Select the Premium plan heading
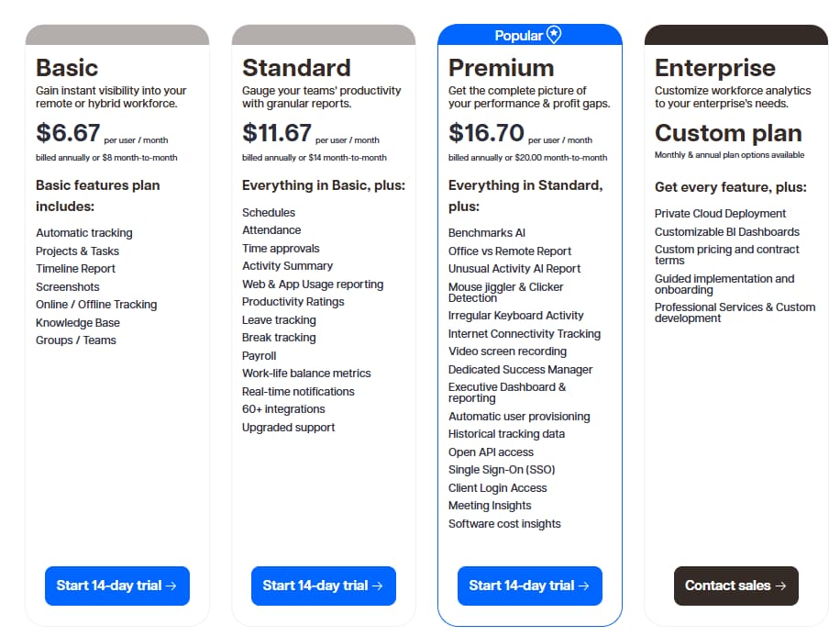Image resolution: width=840 pixels, height=636 pixels. [500, 67]
